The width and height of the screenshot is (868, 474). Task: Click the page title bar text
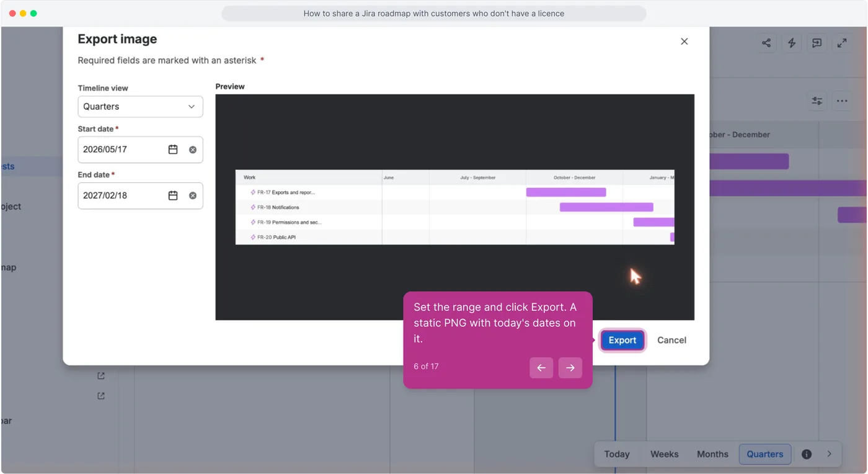pos(434,13)
